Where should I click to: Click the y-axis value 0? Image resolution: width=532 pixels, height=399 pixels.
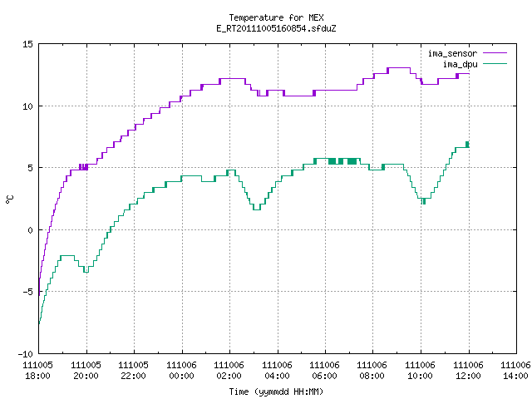[x=30, y=230]
